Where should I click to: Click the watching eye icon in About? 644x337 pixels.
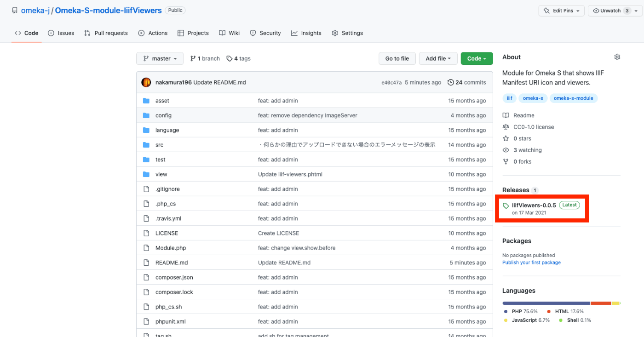[506, 150]
